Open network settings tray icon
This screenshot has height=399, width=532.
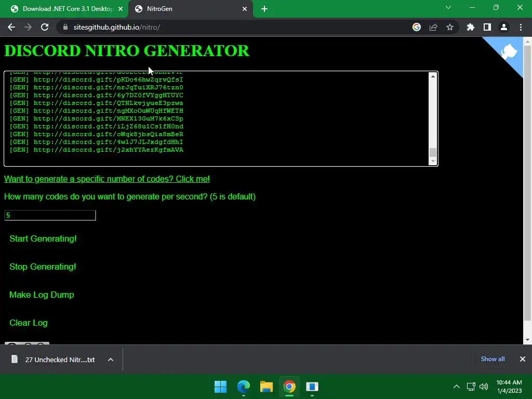coord(471,387)
